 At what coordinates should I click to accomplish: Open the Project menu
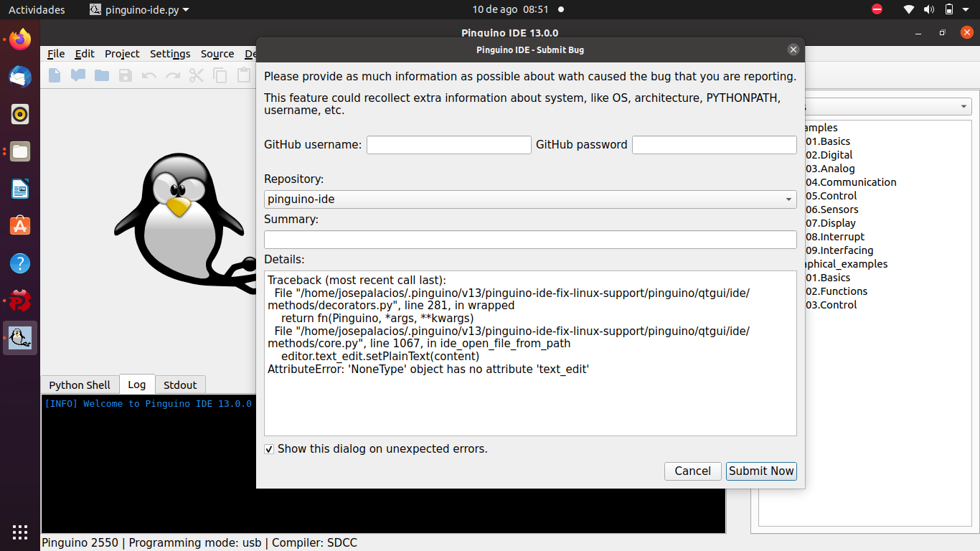(122, 54)
